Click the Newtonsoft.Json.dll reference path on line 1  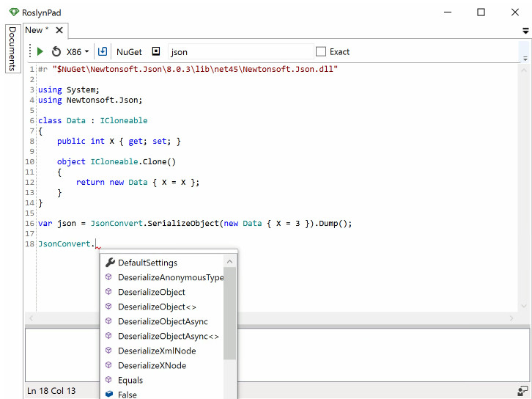[x=195, y=69]
